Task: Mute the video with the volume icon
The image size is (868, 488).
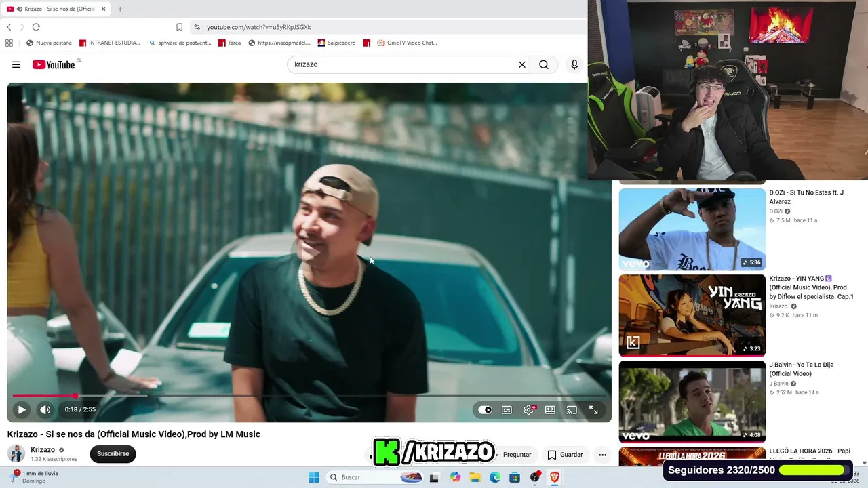Action: coord(45,409)
